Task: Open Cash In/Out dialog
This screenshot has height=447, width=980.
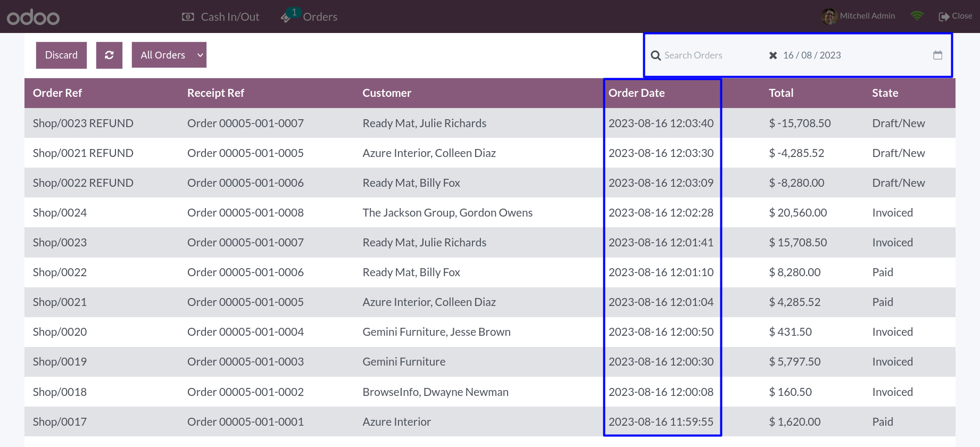Action: click(220, 17)
